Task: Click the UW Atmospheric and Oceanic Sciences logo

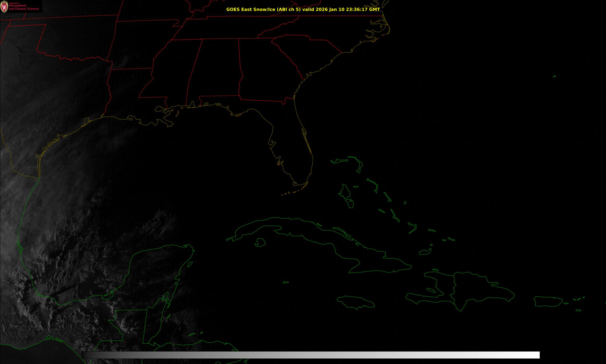Action: [x=20, y=7]
